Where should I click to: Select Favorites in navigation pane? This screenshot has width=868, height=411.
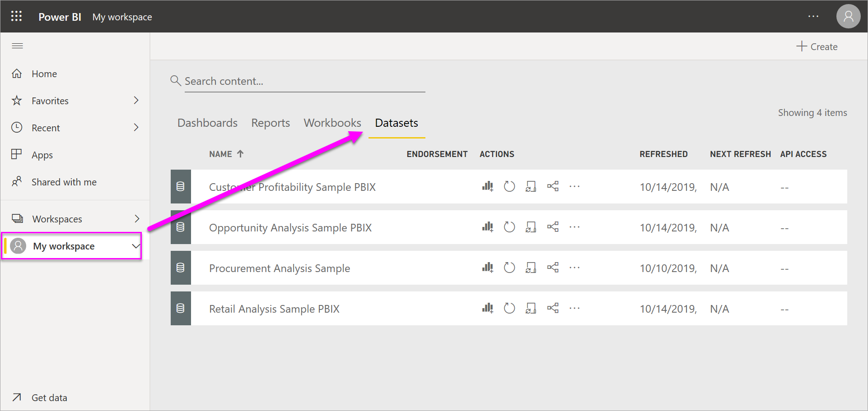(x=50, y=101)
